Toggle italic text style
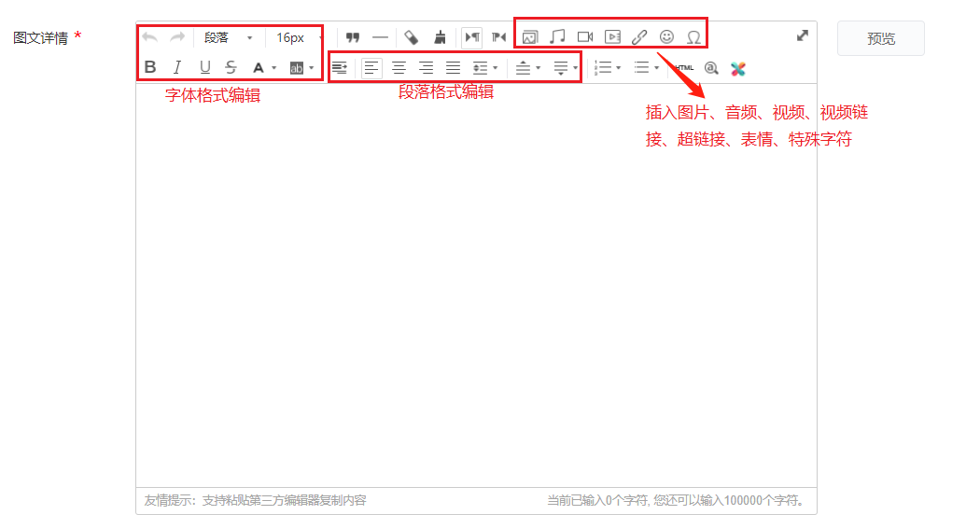The height and width of the screenshot is (515, 980). click(x=177, y=67)
